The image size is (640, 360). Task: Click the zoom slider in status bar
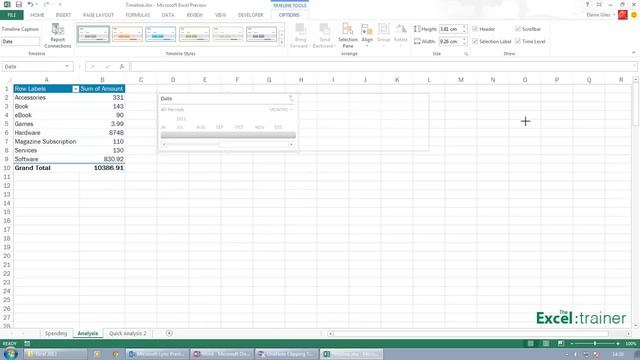point(595,344)
